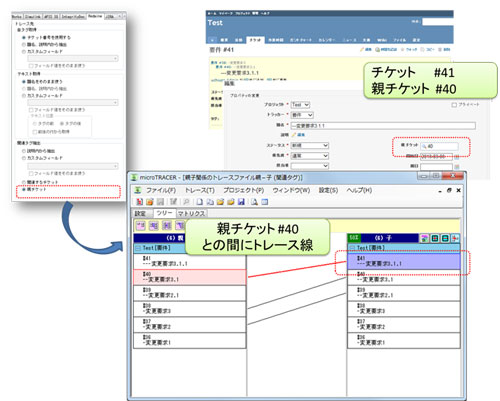Viewport: 500px width, 401px height.
Task: Click calendar icon beside 期日 field in Redmine
Action: tap(456, 166)
